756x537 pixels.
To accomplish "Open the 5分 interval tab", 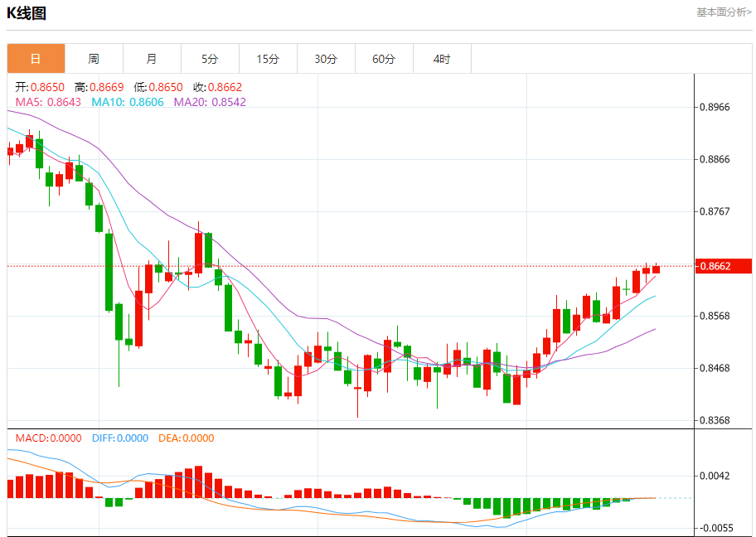I will pos(211,59).
